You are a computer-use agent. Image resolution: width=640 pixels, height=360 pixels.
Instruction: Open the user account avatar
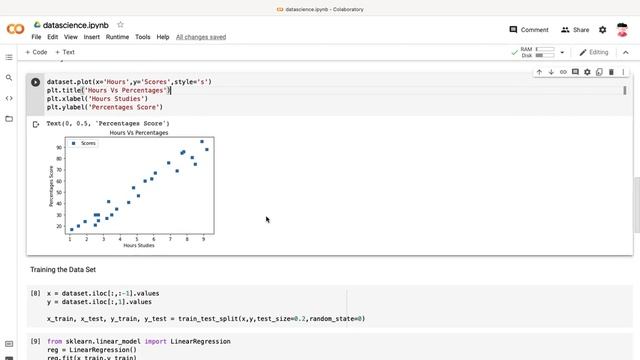[622, 30]
